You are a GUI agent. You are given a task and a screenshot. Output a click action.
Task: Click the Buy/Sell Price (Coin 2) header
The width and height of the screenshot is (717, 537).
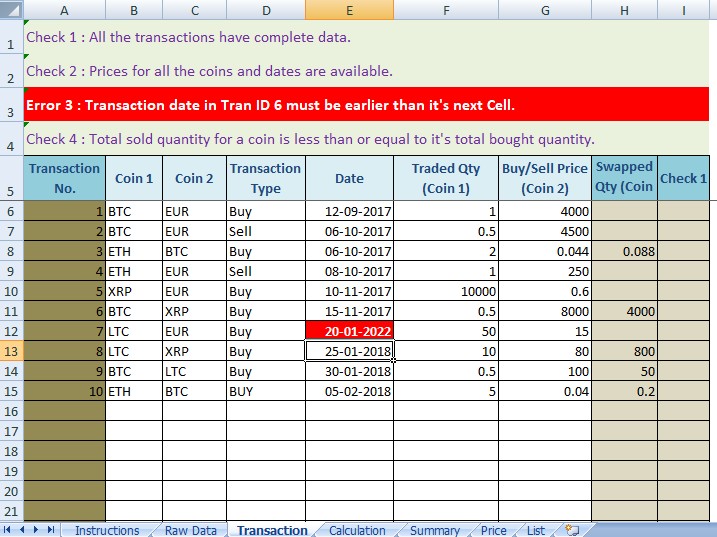click(545, 178)
